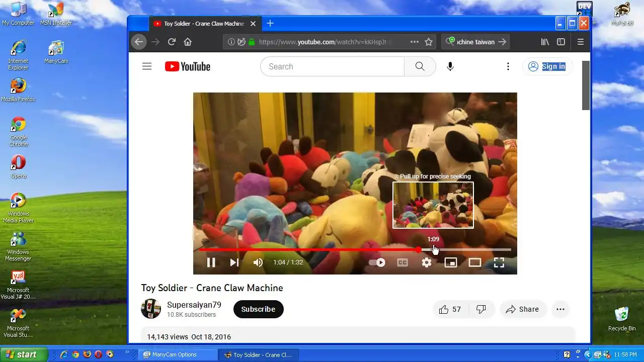This screenshot has height=362, width=644.
Task: Select the MSN Installer desktop icon
Action: pos(56,14)
